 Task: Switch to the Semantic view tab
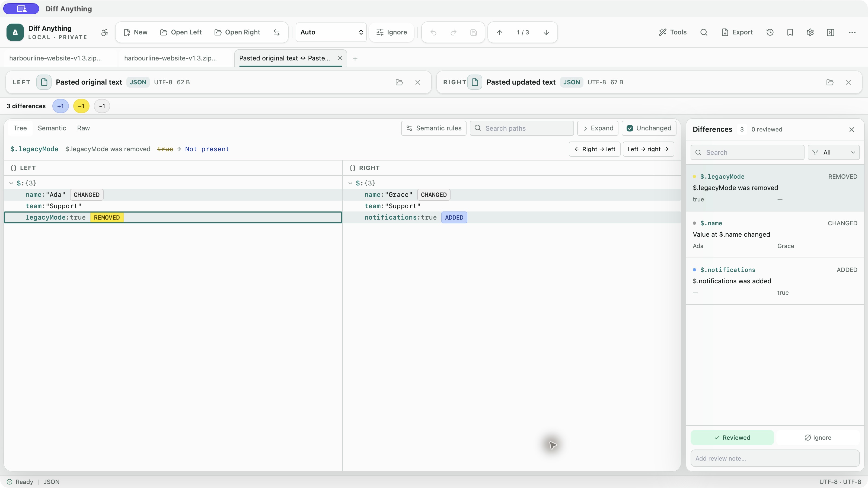click(x=52, y=128)
